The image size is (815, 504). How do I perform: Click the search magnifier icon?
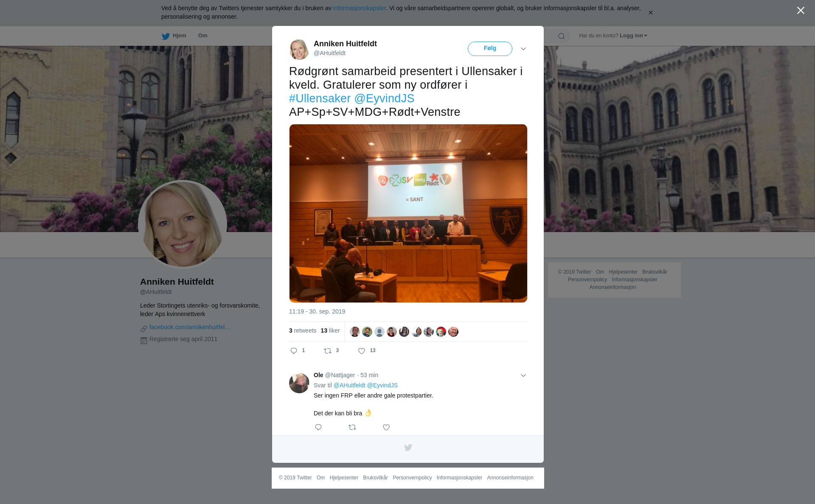click(x=562, y=36)
